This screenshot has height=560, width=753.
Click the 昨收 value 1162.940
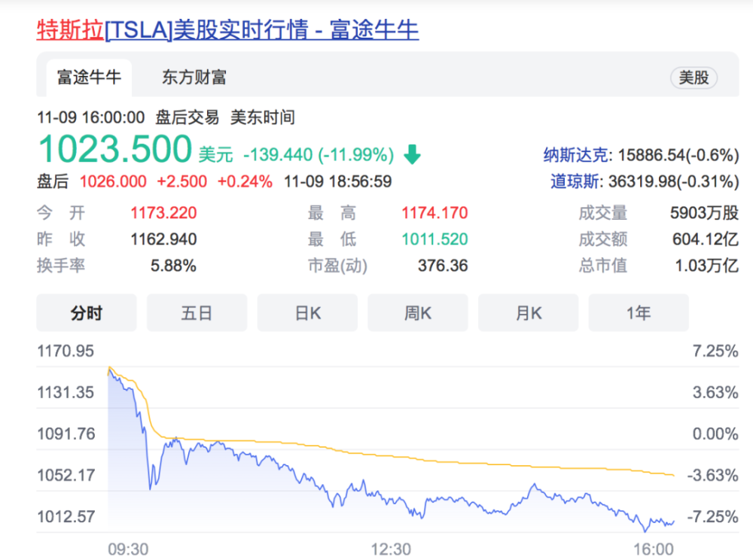pos(163,239)
